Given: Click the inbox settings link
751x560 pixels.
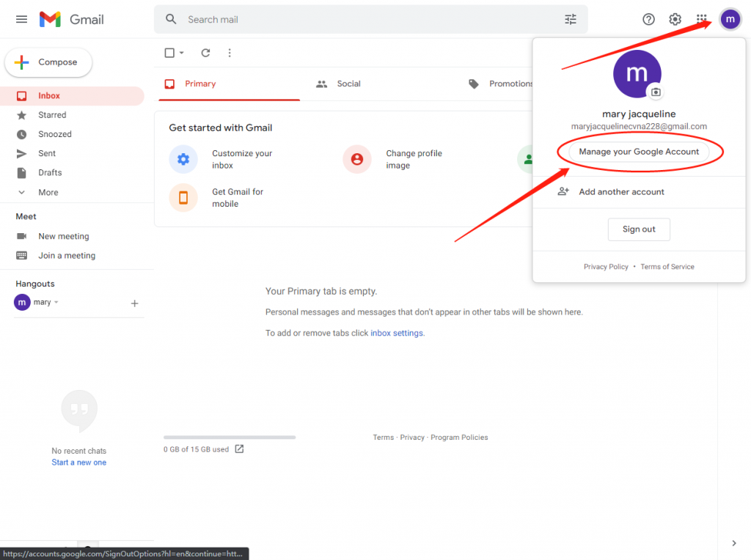Looking at the screenshot, I should click(x=397, y=333).
